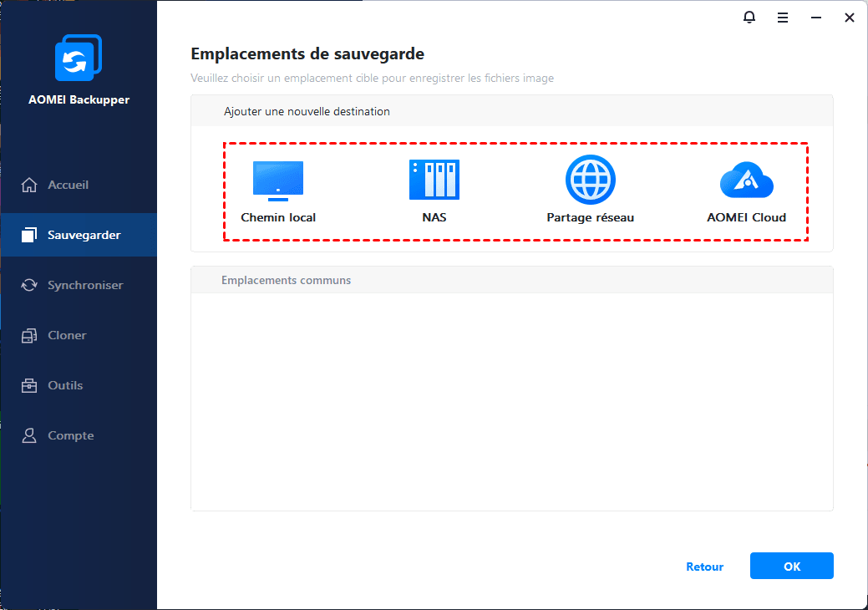This screenshot has height=610, width=868.
Task: Click the AOMEI Cloud label
Action: coord(746,217)
